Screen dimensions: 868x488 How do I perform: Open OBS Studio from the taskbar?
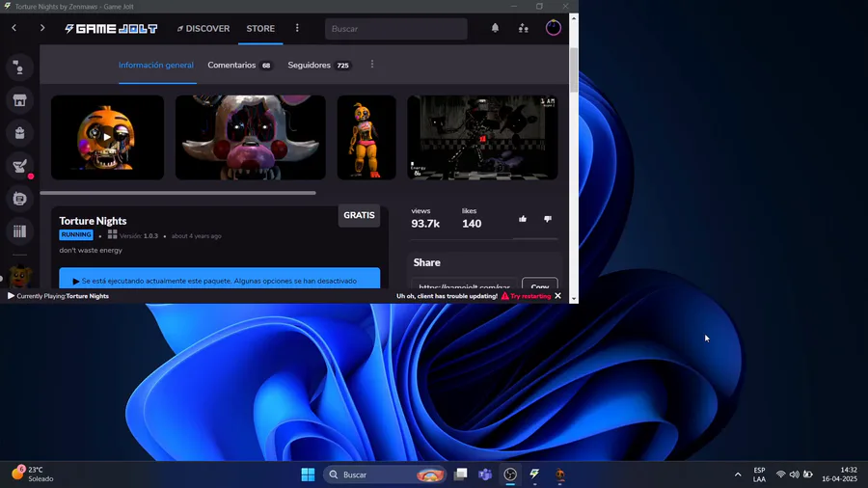510,474
